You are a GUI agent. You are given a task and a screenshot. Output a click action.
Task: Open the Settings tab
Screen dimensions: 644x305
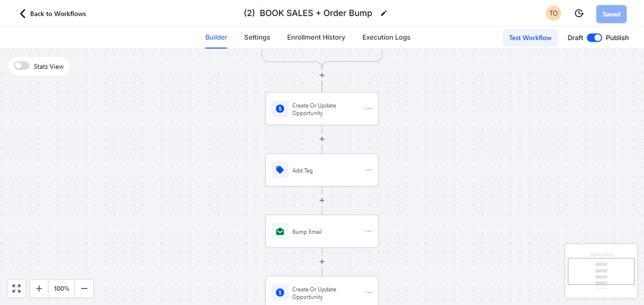point(257,37)
